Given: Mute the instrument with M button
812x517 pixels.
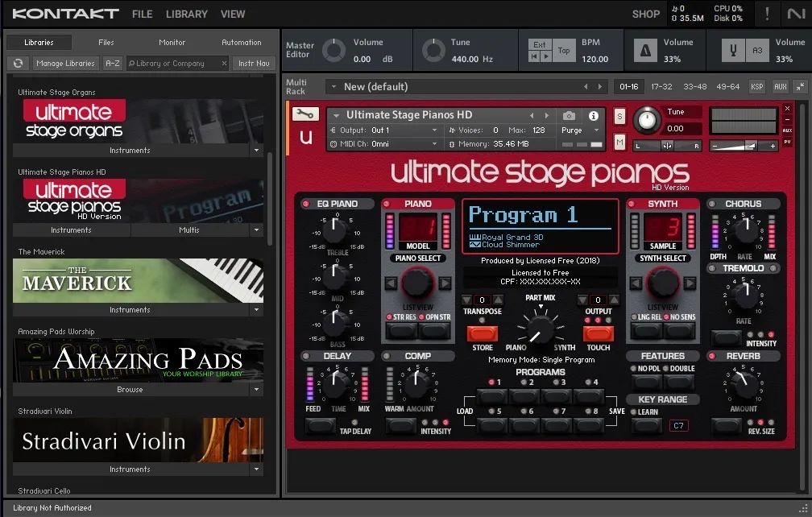Looking at the screenshot, I should click(619, 142).
